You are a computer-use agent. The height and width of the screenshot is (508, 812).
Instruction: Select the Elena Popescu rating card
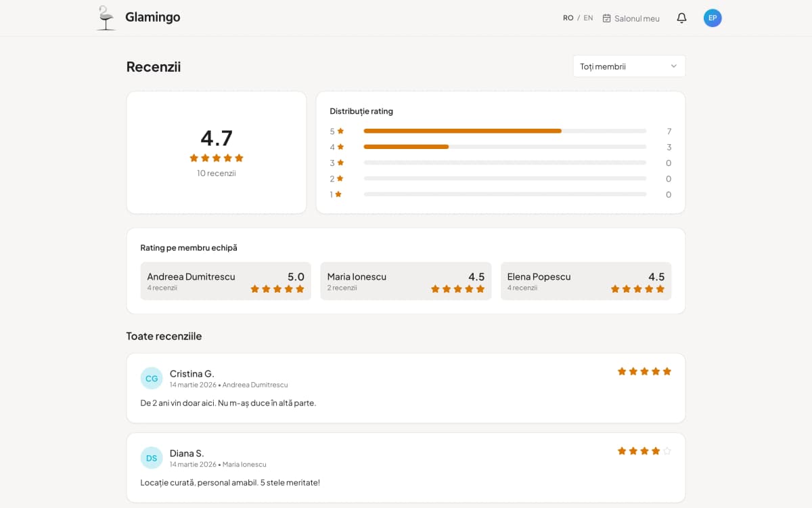pos(586,281)
